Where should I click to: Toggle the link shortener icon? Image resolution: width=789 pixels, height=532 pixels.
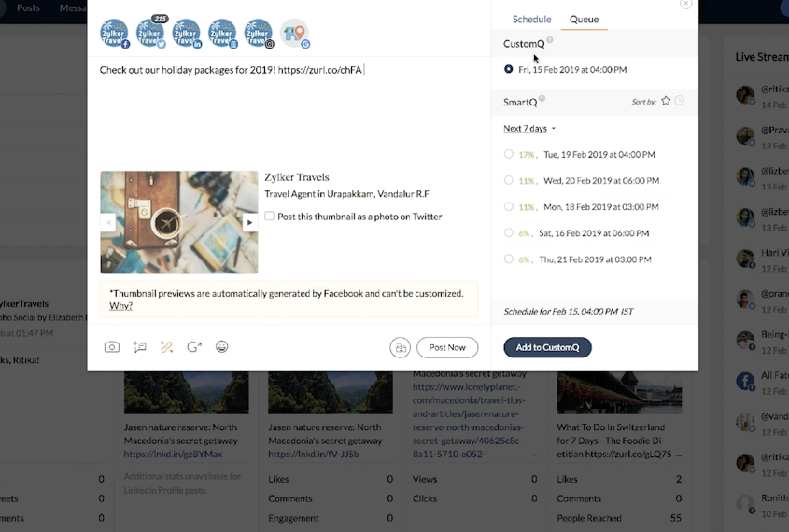166,347
